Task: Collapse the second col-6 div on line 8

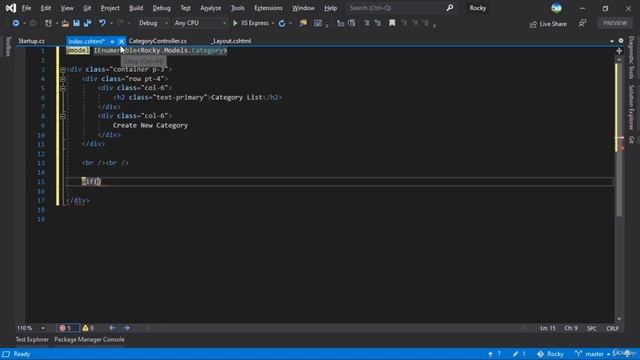Action: (63, 116)
